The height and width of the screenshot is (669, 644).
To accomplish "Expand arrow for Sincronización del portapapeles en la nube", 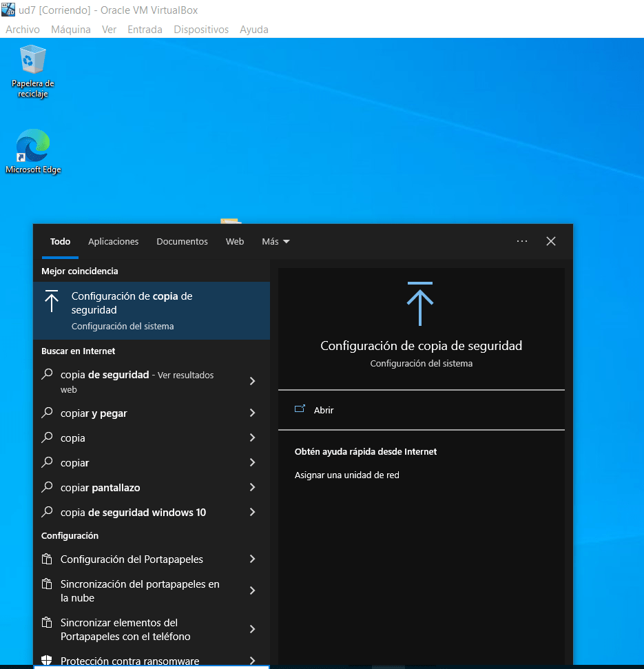I will click(252, 591).
